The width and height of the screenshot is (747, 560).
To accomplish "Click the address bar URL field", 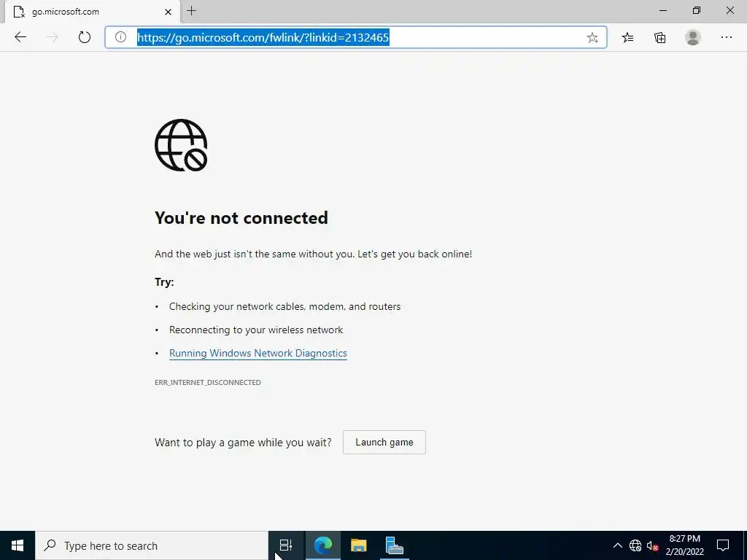I will pyautogui.click(x=356, y=37).
